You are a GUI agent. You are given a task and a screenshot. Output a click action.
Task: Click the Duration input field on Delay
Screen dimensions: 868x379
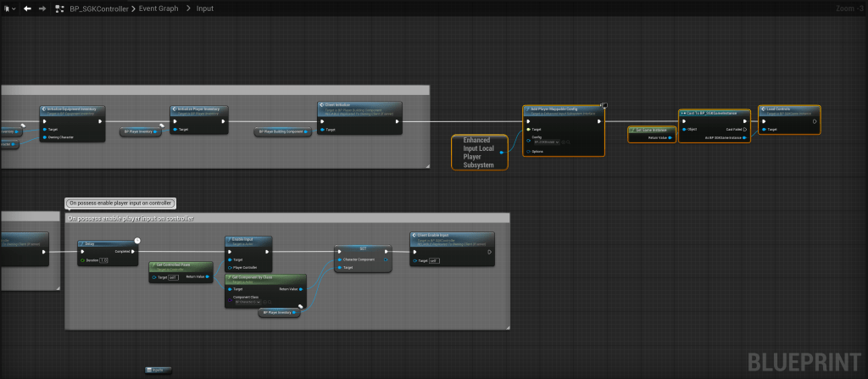point(104,259)
